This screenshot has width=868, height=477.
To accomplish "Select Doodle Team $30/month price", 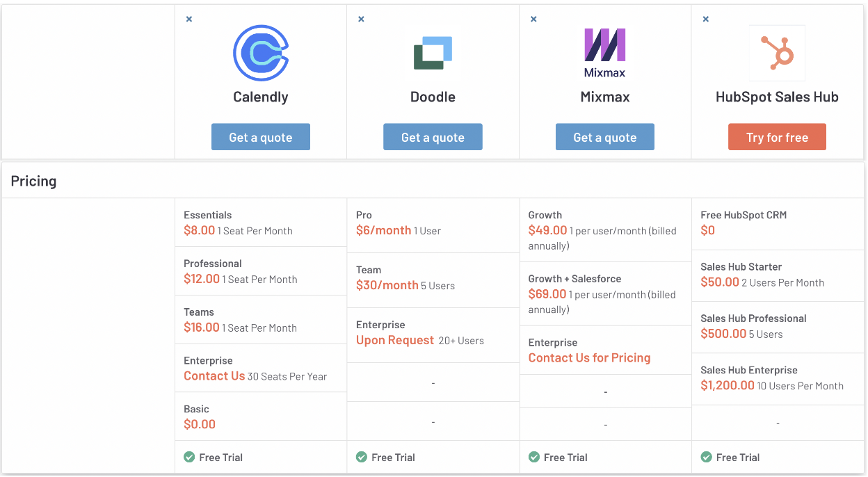I will (x=387, y=285).
